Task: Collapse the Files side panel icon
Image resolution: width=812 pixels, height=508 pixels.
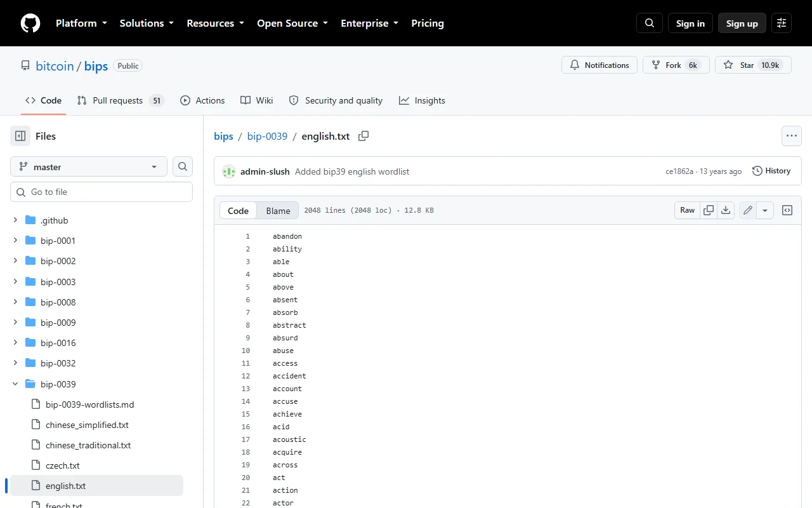Action: click(20, 136)
